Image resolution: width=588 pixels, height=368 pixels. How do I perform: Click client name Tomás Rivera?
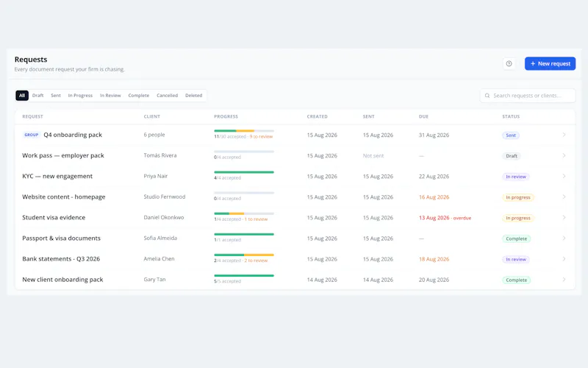pos(160,155)
